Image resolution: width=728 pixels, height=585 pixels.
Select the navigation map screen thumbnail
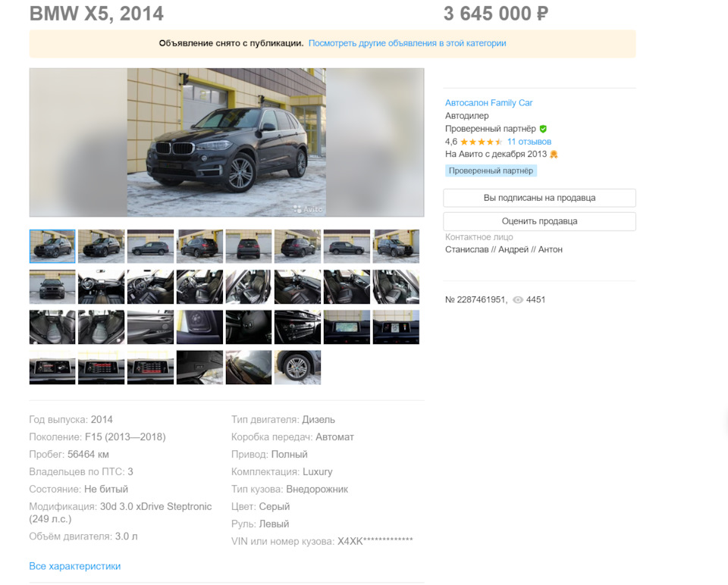tap(347, 327)
